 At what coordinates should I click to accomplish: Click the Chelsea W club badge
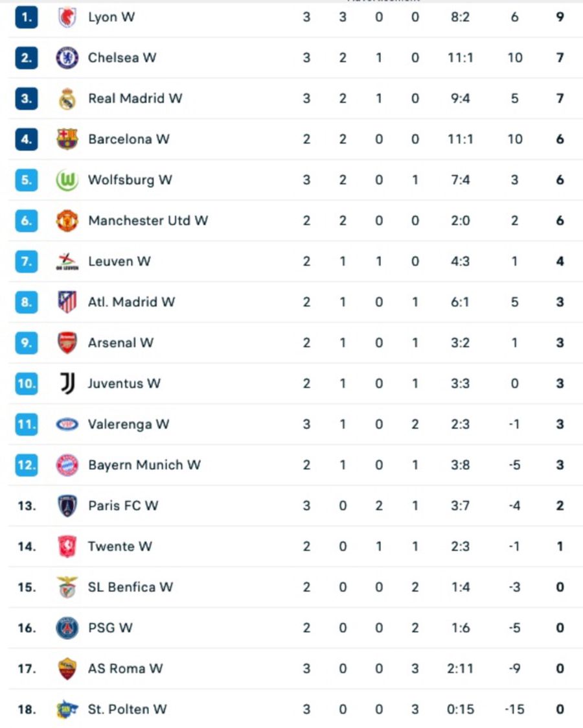68,58
